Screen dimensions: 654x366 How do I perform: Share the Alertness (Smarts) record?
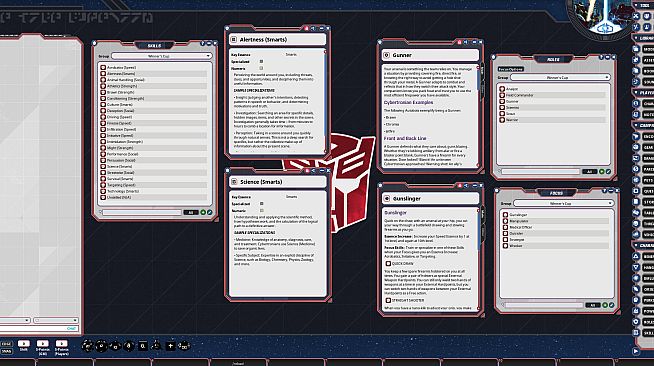point(313,28)
